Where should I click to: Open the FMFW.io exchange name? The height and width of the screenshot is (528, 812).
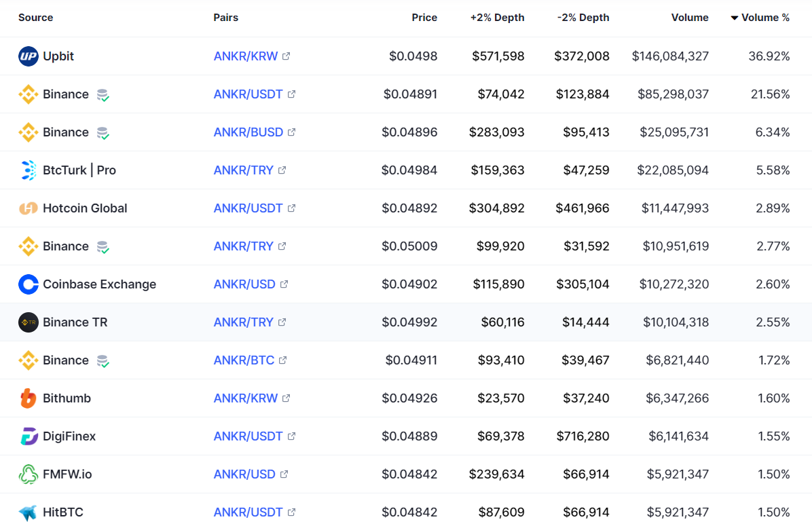[67, 474]
